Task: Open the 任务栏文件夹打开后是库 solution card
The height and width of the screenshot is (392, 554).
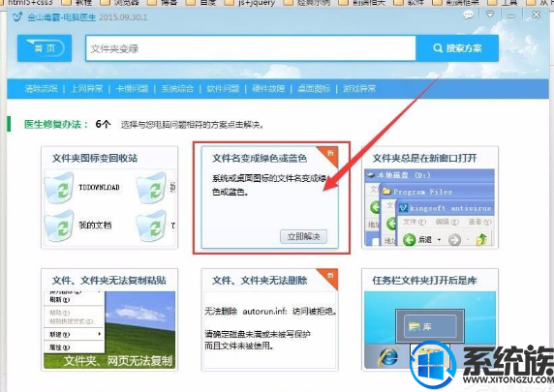Action: pos(430,319)
